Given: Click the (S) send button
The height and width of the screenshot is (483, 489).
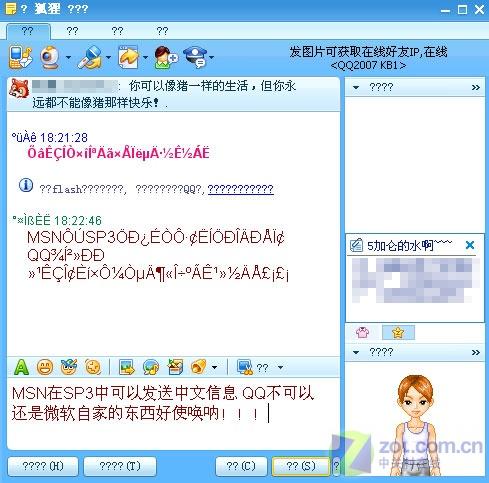Looking at the screenshot, I should (301, 466).
